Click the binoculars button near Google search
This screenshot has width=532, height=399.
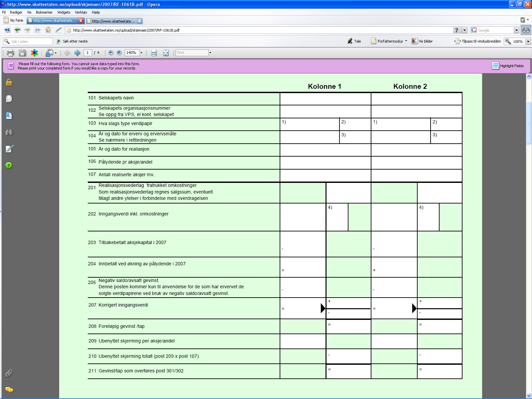[x=526, y=30]
